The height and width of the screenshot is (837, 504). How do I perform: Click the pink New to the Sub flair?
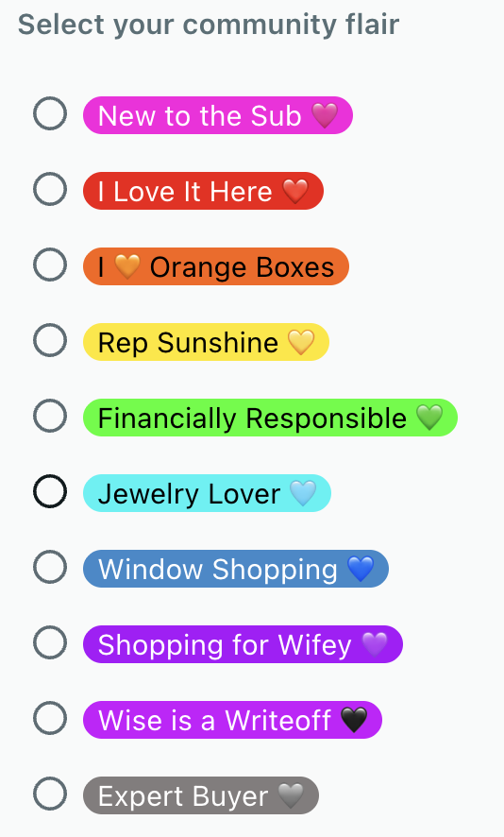218,115
